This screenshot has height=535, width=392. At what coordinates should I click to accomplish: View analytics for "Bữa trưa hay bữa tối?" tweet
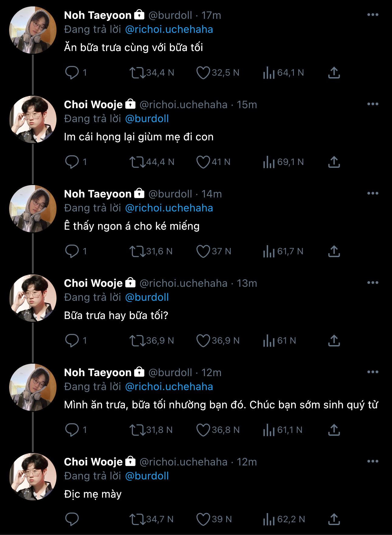point(269,341)
